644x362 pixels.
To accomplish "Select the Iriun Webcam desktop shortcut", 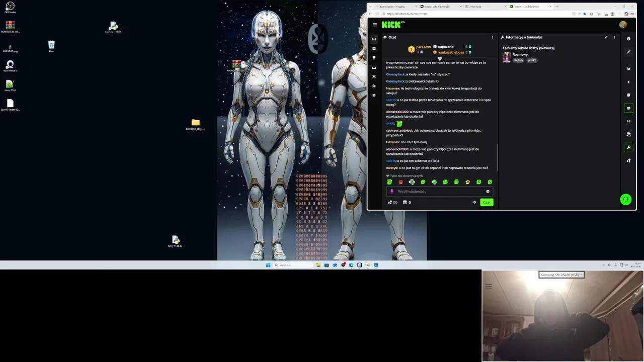I will [10, 66].
